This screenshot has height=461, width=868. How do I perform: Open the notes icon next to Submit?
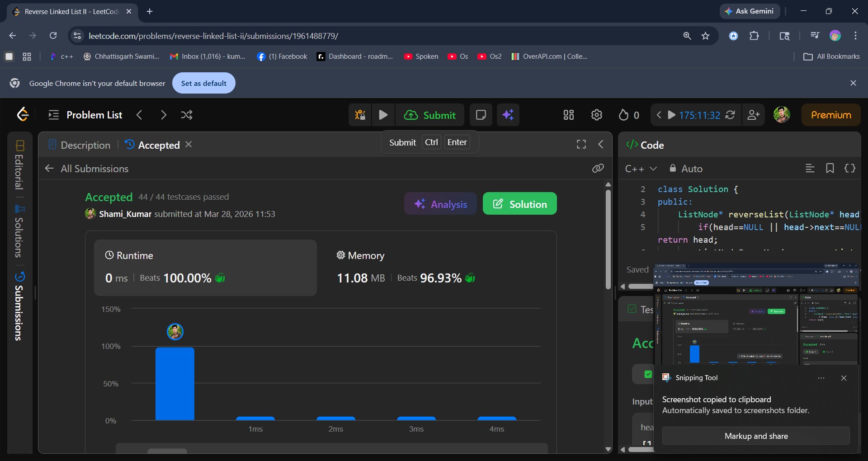point(481,115)
